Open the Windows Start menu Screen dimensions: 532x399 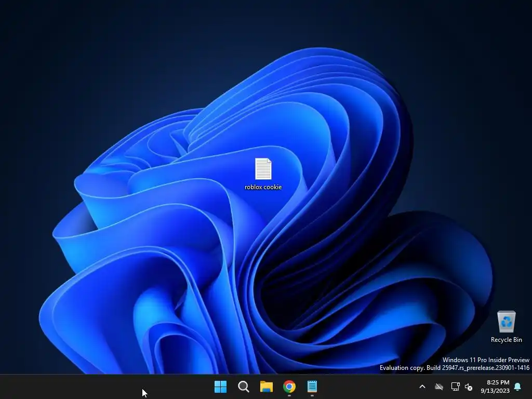220,387
